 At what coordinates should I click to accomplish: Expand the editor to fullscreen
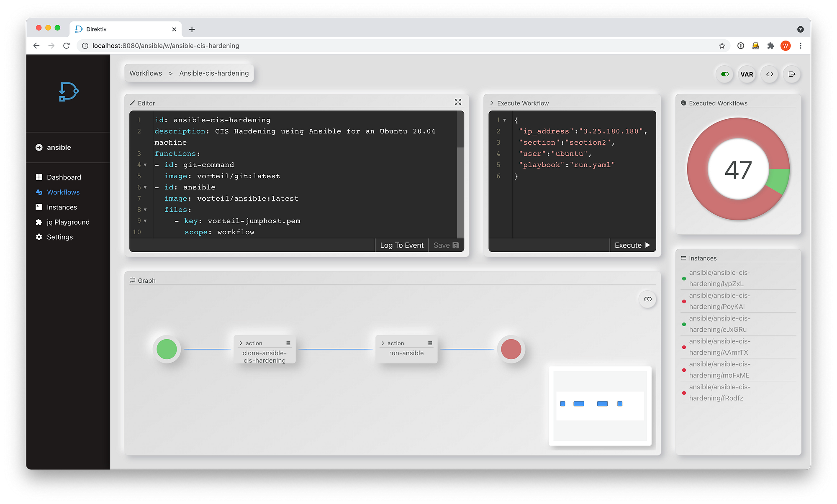tap(458, 102)
